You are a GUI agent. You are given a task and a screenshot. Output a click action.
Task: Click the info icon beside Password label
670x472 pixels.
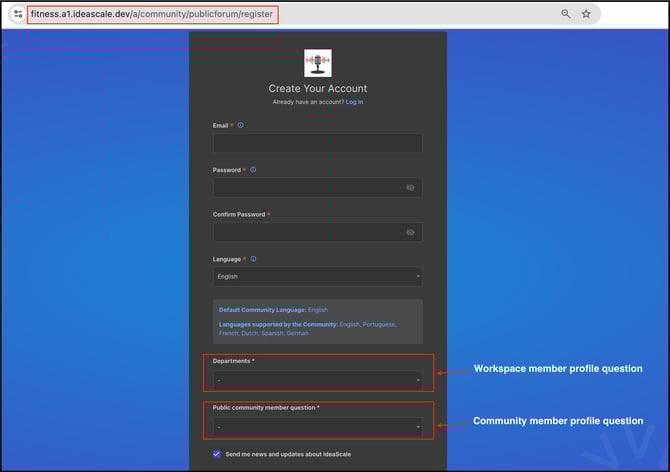point(253,170)
